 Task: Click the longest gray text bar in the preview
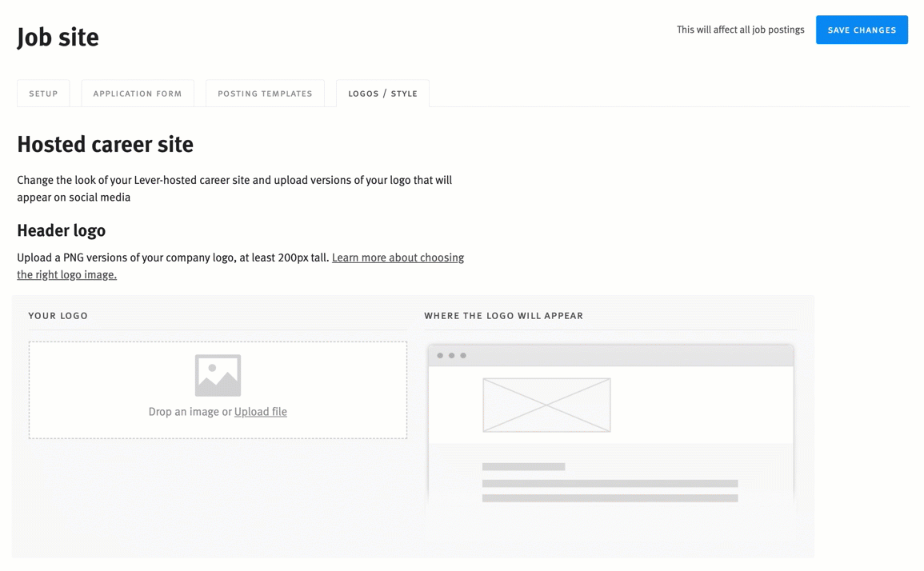[610, 483]
